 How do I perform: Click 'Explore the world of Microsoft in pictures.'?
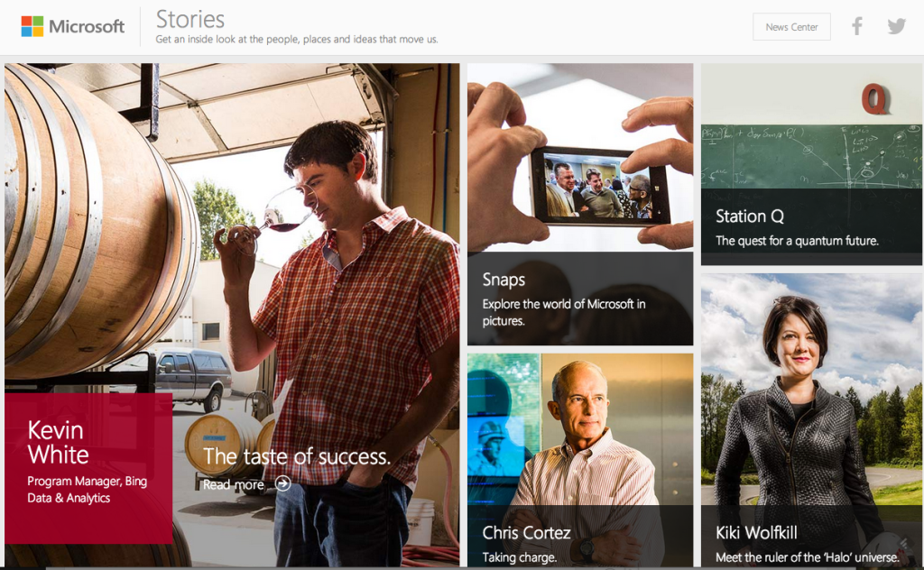coord(564,312)
